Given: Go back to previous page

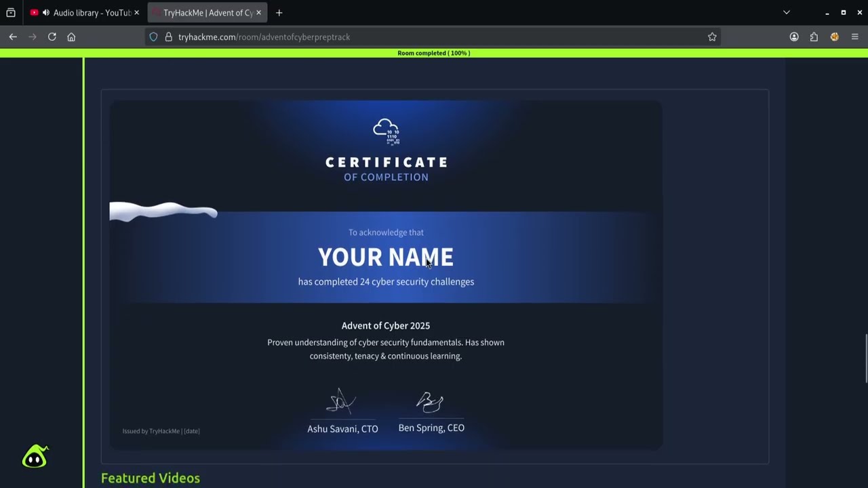Looking at the screenshot, I should 13,37.
